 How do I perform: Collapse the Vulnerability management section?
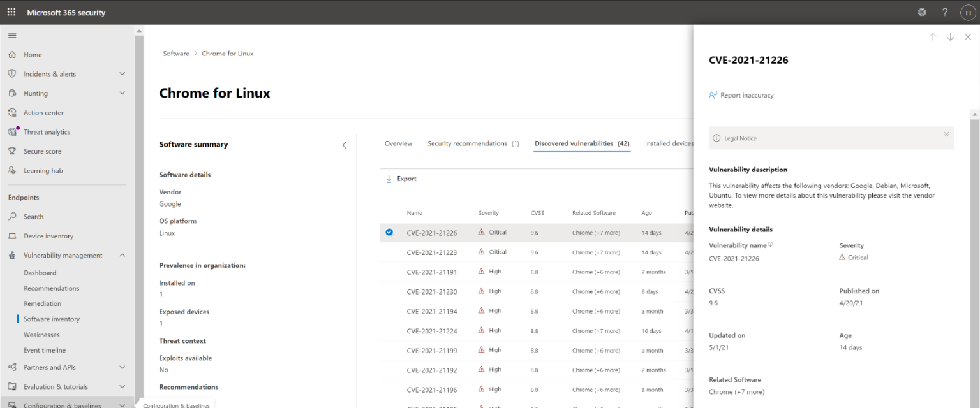(x=122, y=255)
